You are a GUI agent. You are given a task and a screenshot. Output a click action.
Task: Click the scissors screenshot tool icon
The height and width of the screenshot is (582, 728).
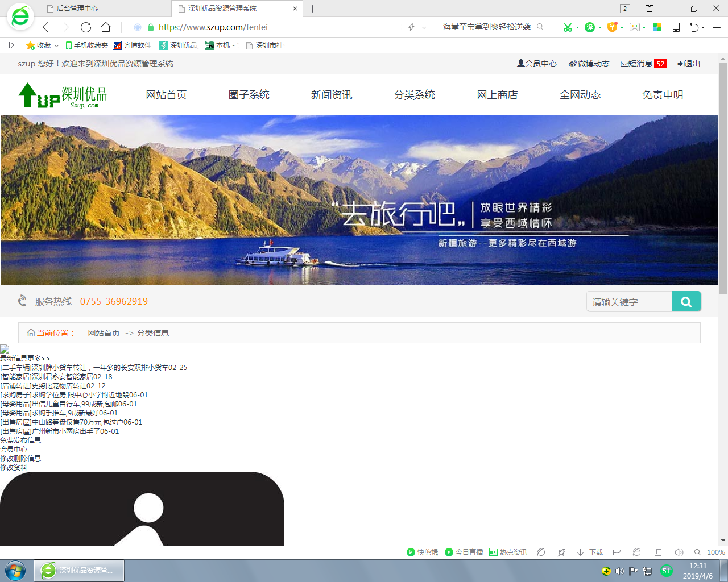567,27
